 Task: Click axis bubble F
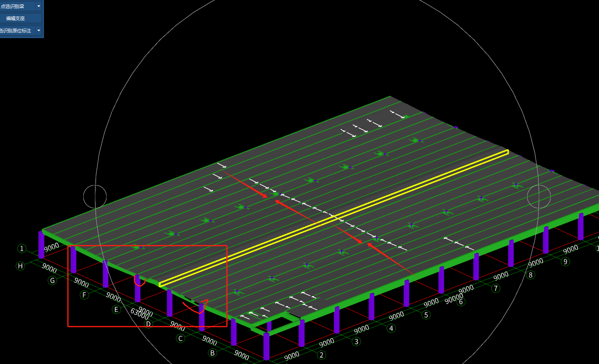[84, 295]
